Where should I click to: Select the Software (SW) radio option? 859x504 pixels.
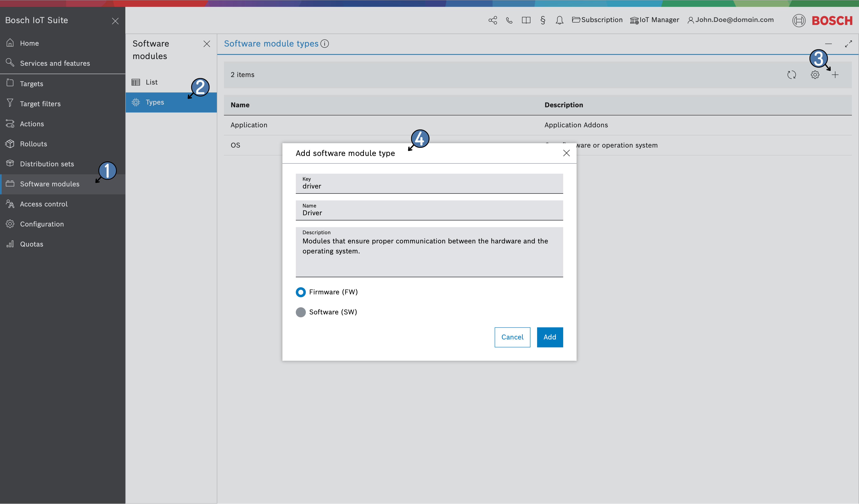[301, 312]
